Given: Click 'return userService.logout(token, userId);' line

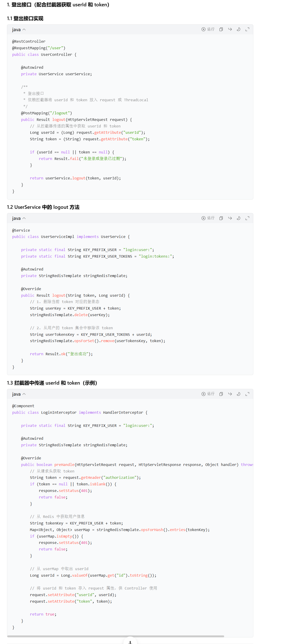Looking at the screenshot, I should (75, 178).
